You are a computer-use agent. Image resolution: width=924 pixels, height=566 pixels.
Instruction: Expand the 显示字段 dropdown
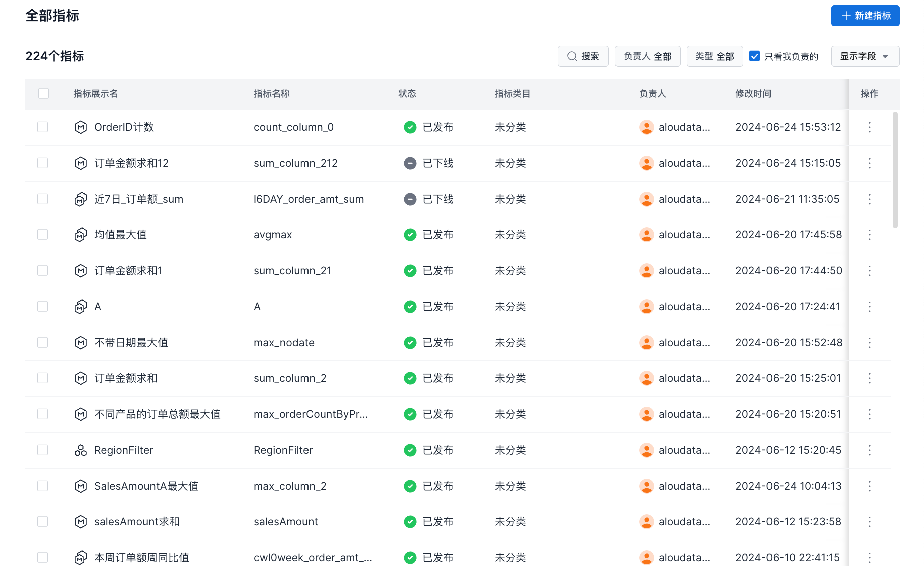(865, 56)
